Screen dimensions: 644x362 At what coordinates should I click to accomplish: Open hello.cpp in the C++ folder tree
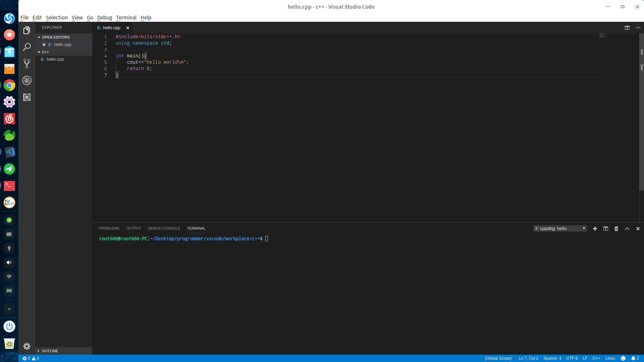click(x=64, y=59)
